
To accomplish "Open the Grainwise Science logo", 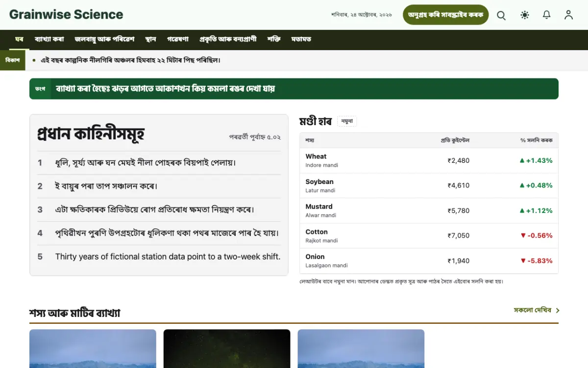I will (66, 15).
